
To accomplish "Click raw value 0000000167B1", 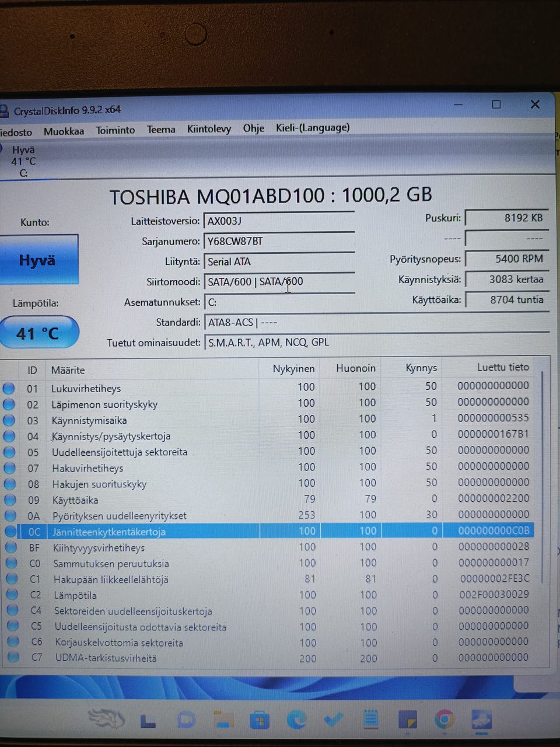I will click(x=494, y=434).
